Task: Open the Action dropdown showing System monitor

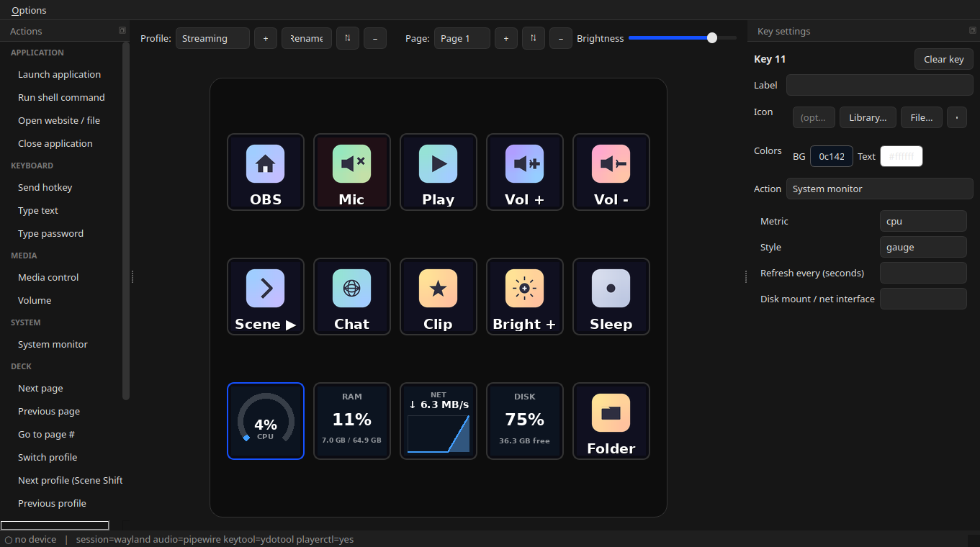Action: click(x=880, y=189)
